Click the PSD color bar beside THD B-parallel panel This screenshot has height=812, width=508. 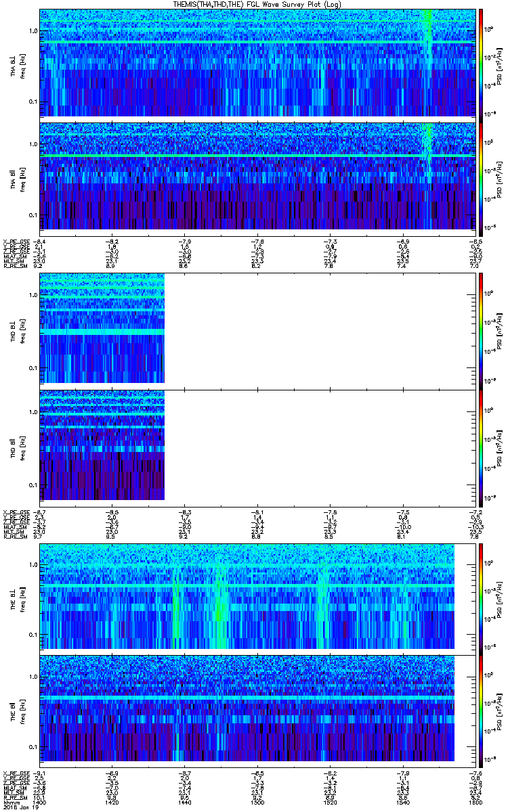(481, 448)
